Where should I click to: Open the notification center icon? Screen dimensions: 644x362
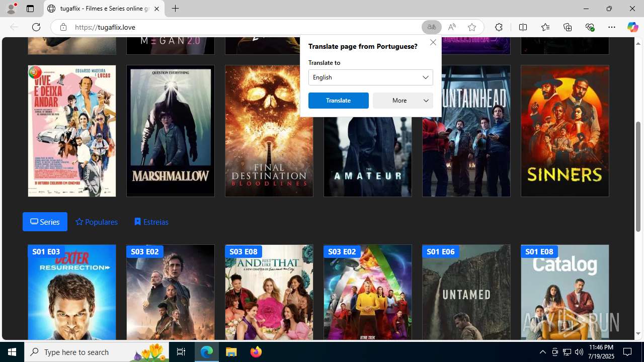tap(628, 352)
